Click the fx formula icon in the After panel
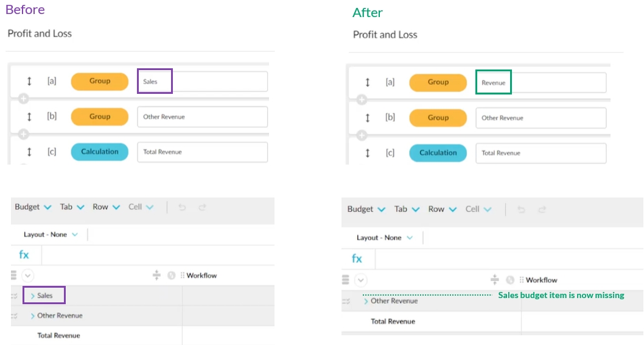The width and height of the screenshot is (644, 345). [357, 258]
